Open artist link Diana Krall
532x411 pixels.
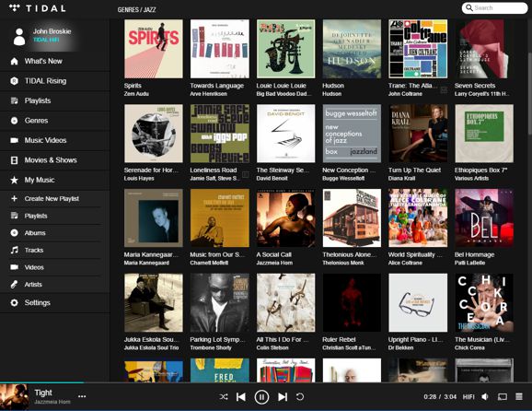[401, 179]
